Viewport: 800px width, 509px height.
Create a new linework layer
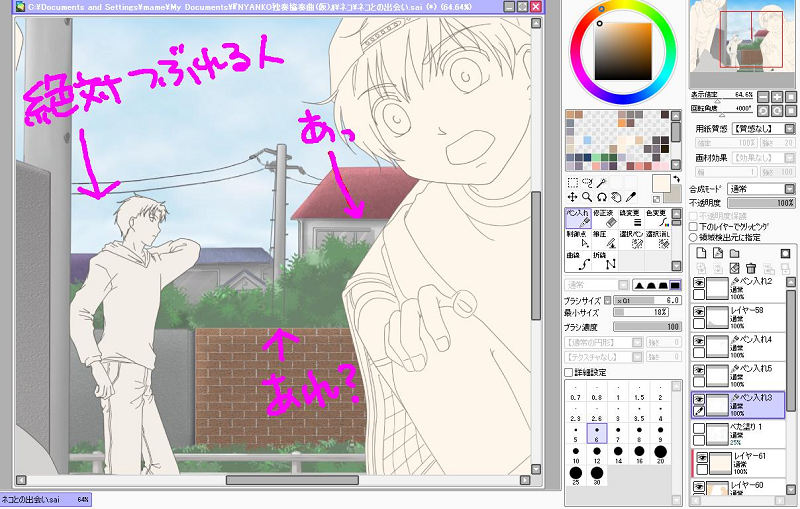[718, 253]
